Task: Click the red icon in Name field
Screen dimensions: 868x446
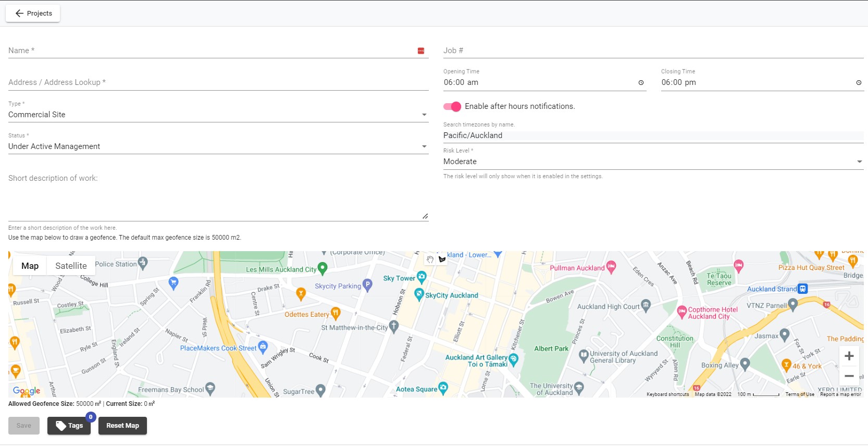Action: coord(421,51)
